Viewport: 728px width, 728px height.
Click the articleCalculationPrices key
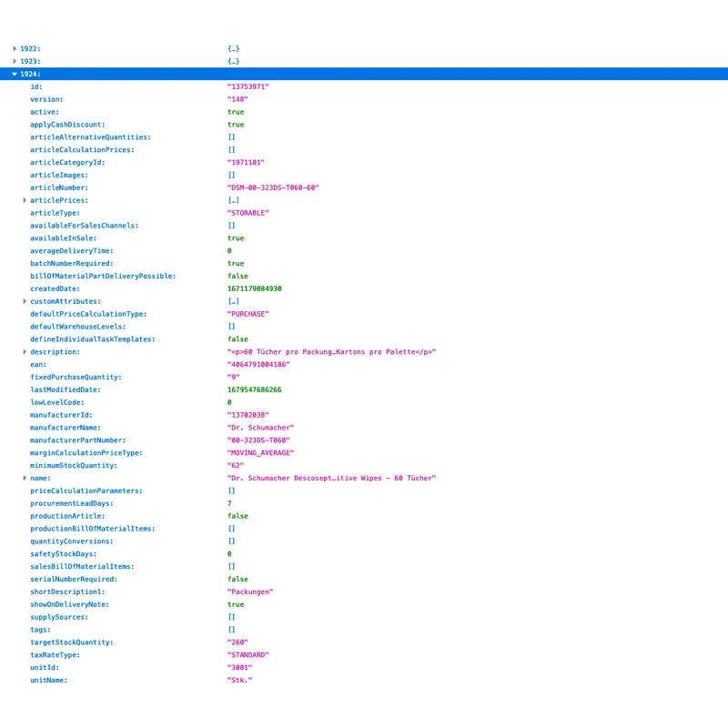pyautogui.click(x=82, y=150)
